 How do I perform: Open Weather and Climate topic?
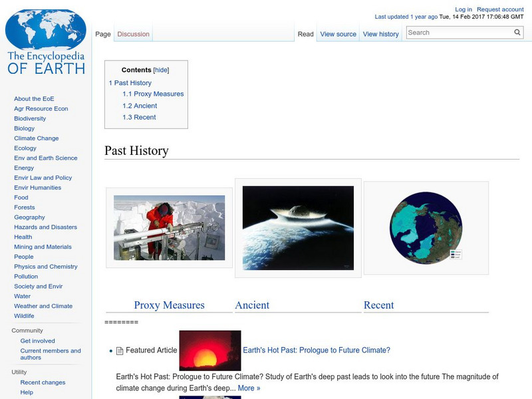click(x=43, y=306)
